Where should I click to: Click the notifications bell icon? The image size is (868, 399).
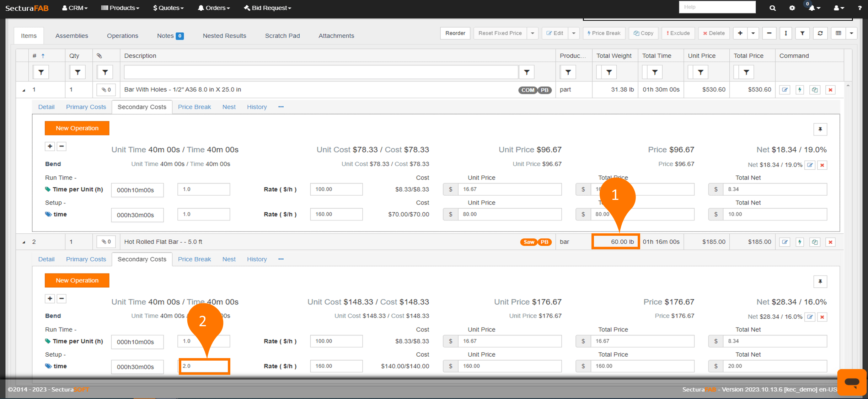811,7
